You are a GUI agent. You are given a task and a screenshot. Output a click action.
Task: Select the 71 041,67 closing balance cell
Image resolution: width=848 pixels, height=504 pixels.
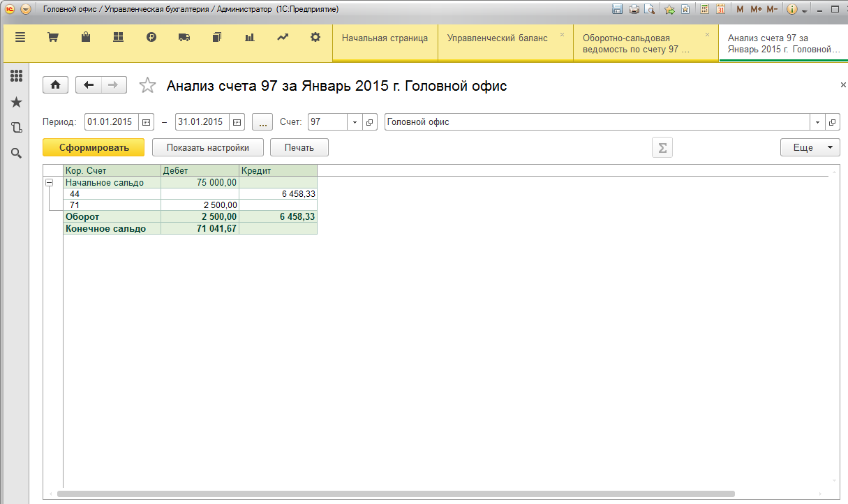pyautogui.click(x=200, y=228)
